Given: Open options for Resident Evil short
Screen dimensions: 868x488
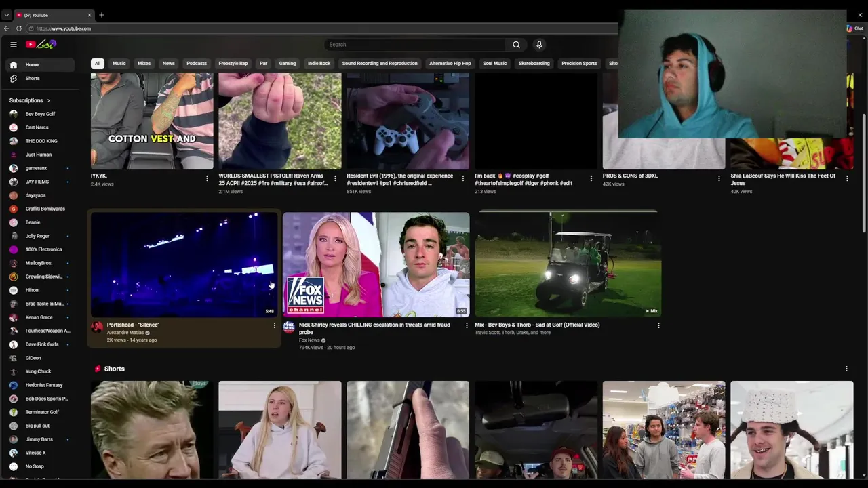Looking at the screenshot, I should point(463,178).
